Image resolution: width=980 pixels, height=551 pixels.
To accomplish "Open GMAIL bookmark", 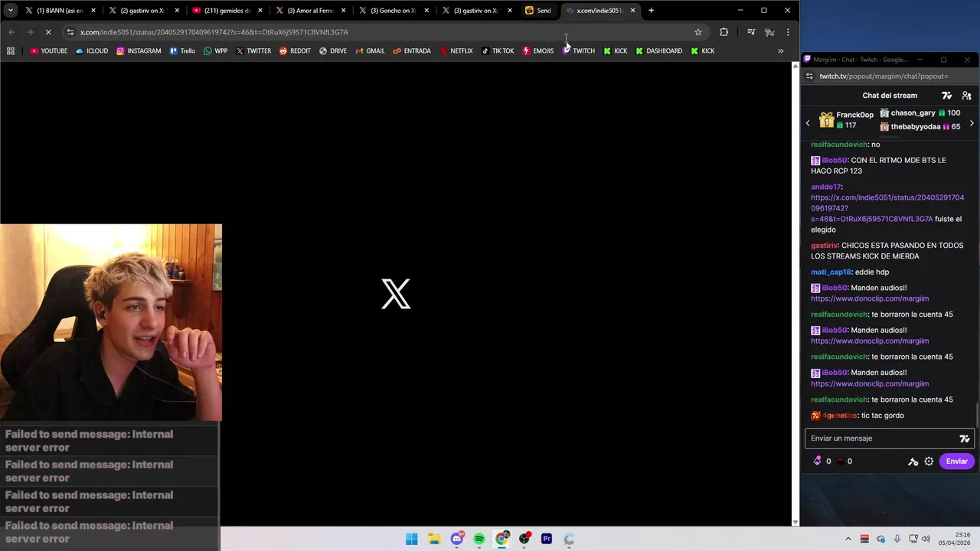I will tap(370, 51).
